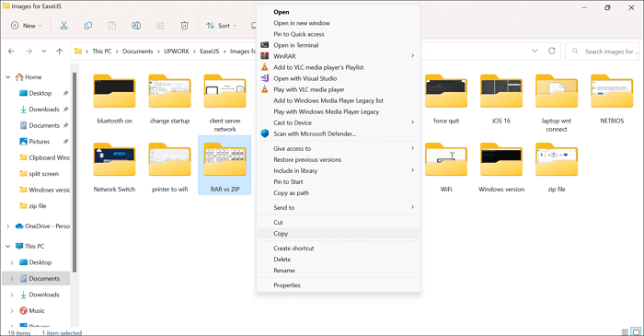Choose Create shortcut in context menu
This screenshot has height=336, width=644.
338,249
